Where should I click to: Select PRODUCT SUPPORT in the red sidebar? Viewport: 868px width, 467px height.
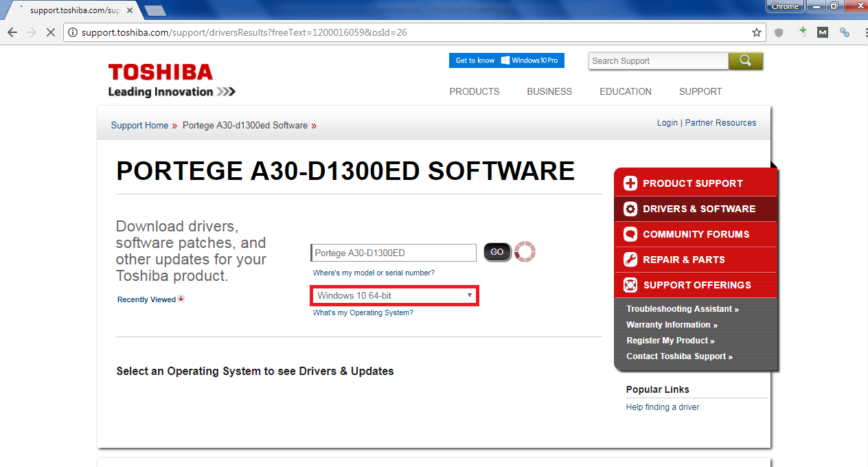pos(696,183)
